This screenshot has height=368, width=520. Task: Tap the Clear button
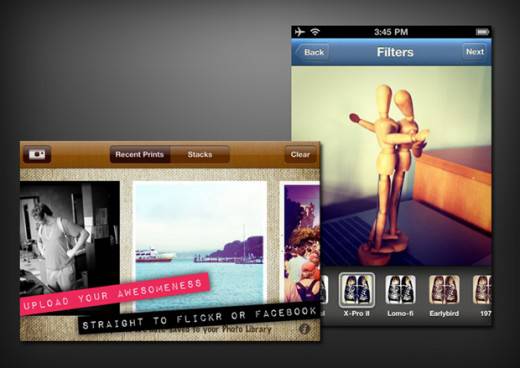(x=300, y=154)
